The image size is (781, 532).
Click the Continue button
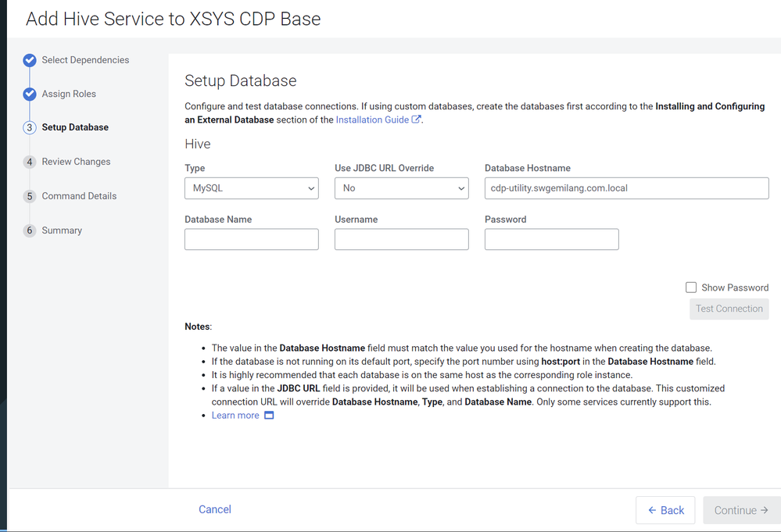pyautogui.click(x=742, y=510)
